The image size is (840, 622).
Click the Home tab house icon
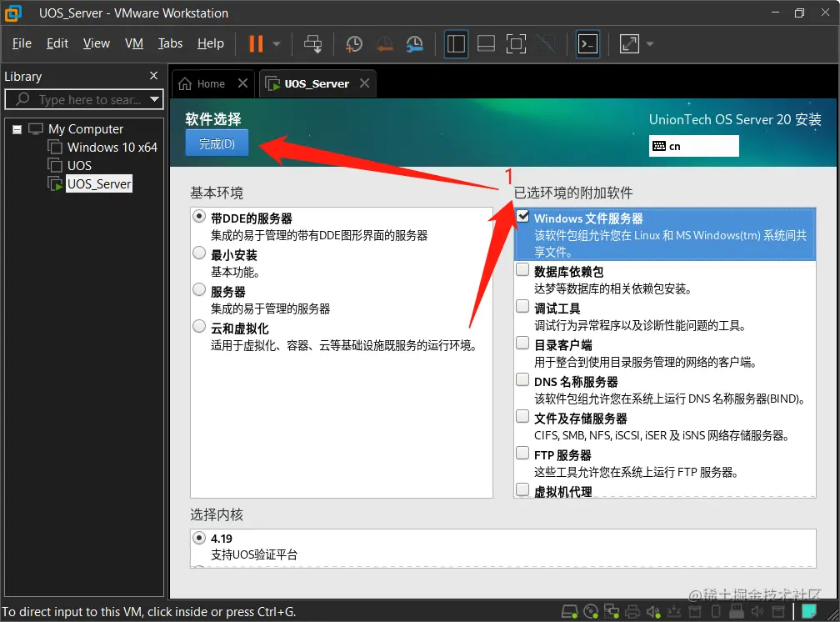pyautogui.click(x=185, y=83)
